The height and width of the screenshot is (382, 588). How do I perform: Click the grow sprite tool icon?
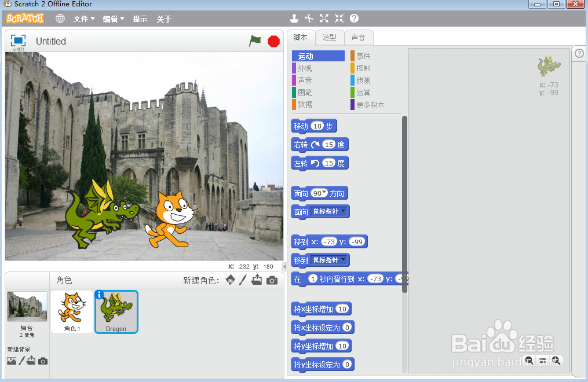324,19
